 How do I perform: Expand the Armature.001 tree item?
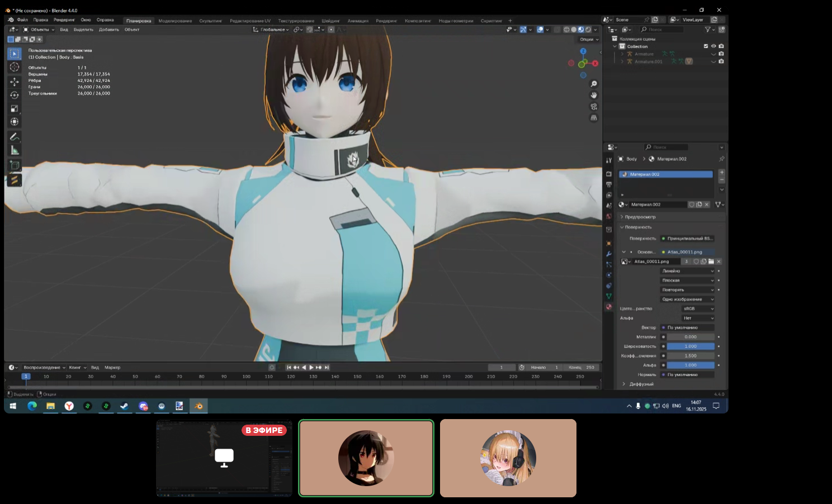622,61
